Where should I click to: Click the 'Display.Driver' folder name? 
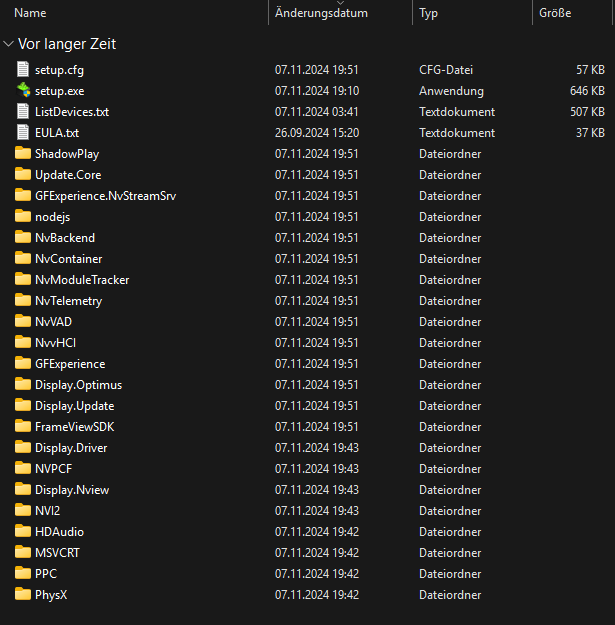pos(71,448)
